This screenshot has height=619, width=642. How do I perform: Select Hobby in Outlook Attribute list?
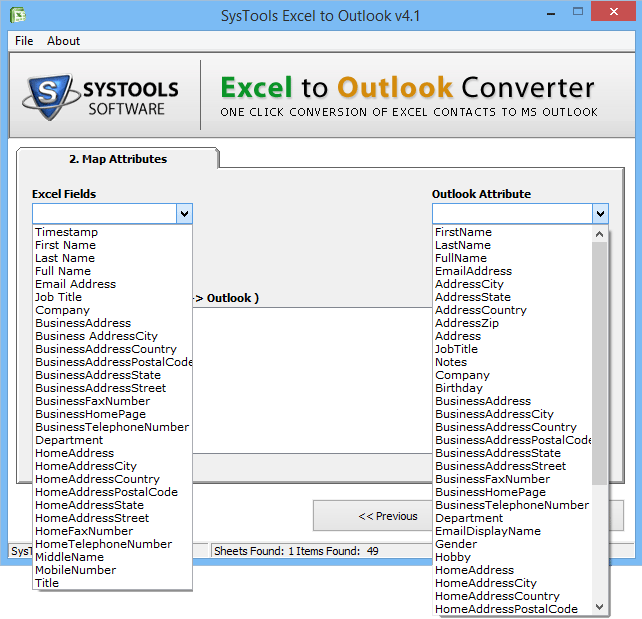(513, 557)
